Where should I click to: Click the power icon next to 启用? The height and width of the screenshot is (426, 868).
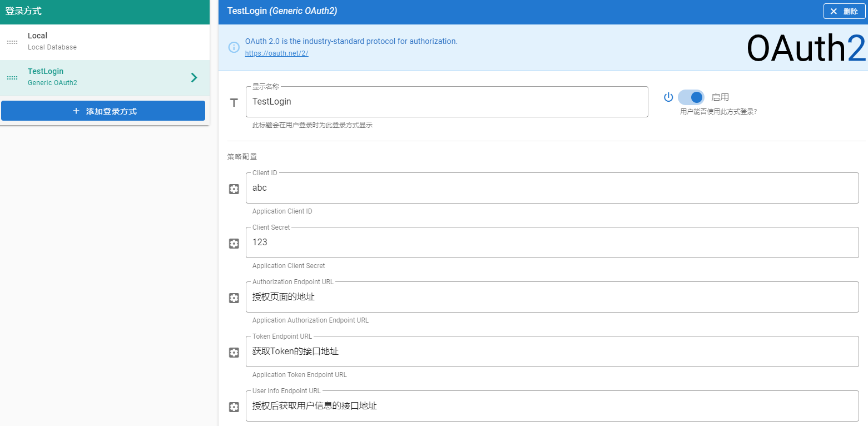click(x=668, y=97)
